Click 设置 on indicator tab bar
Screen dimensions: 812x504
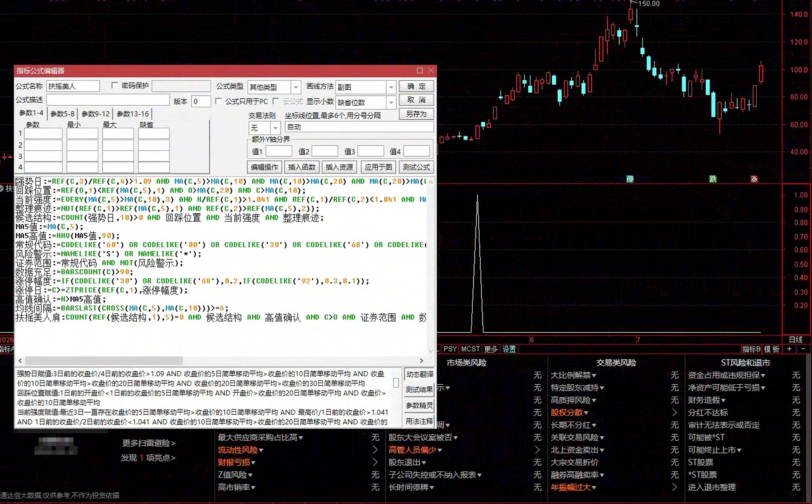tap(509, 349)
